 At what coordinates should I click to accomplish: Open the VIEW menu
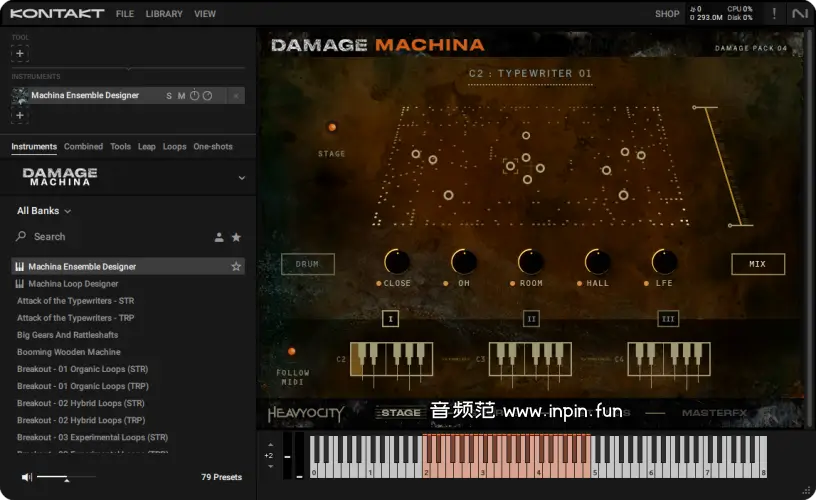tap(205, 14)
